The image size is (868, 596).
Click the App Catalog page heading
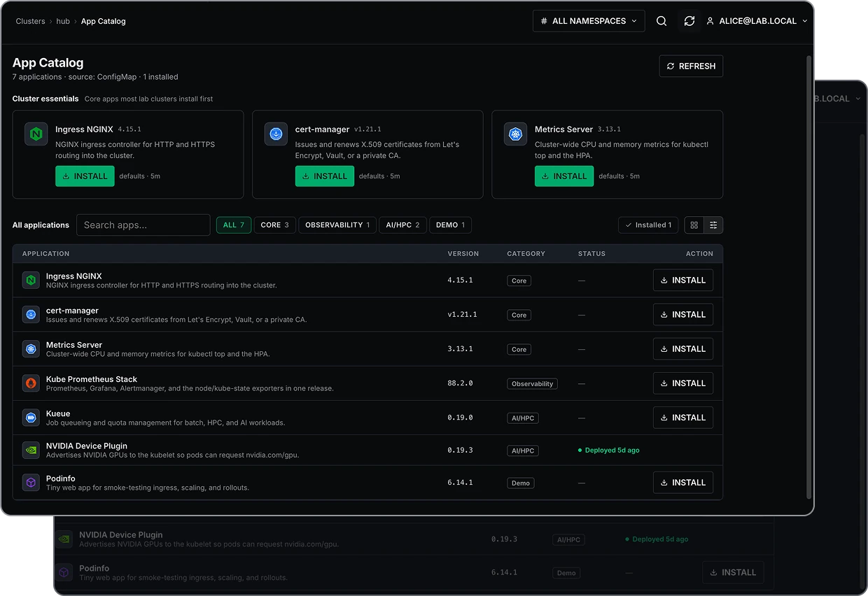pyautogui.click(x=48, y=63)
